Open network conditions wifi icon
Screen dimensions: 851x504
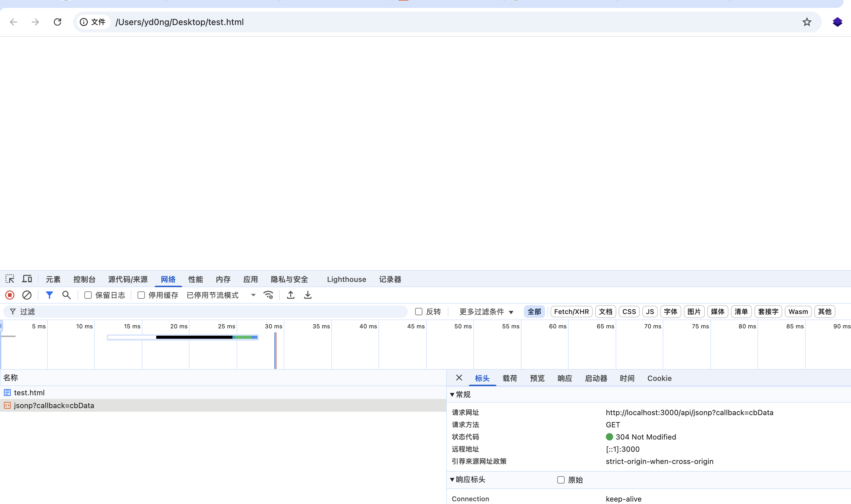[x=268, y=295]
